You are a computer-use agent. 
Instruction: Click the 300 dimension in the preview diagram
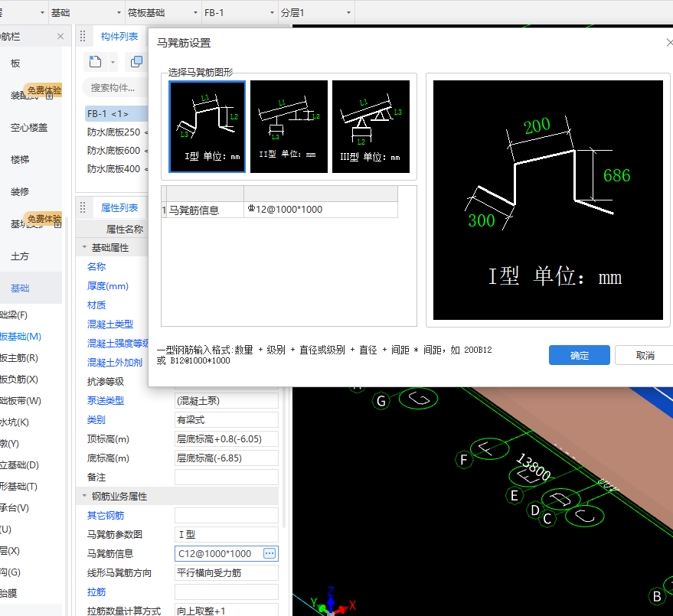[x=481, y=220]
